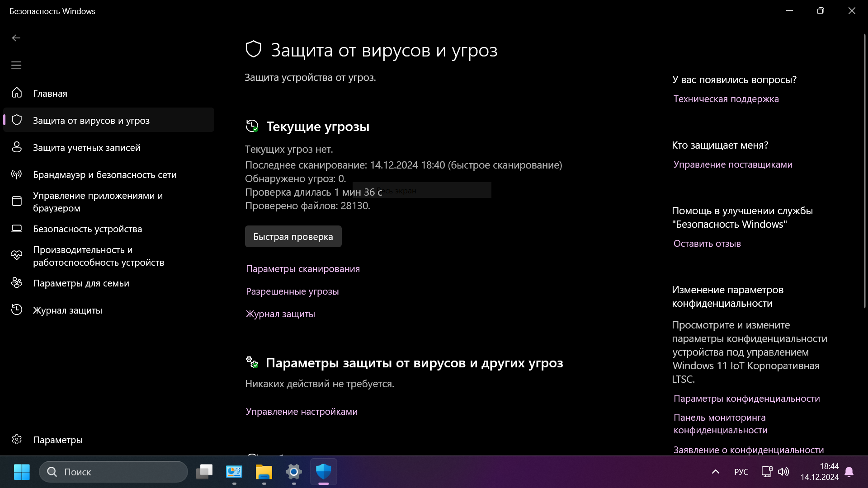Select the account protection person icon
The height and width of the screenshot is (488, 868).
pos(17,147)
